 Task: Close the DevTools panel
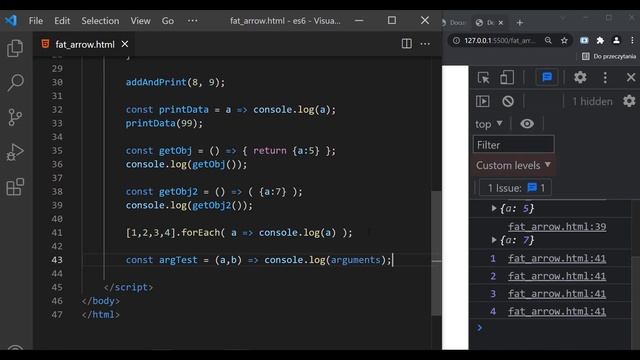tap(631, 77)
